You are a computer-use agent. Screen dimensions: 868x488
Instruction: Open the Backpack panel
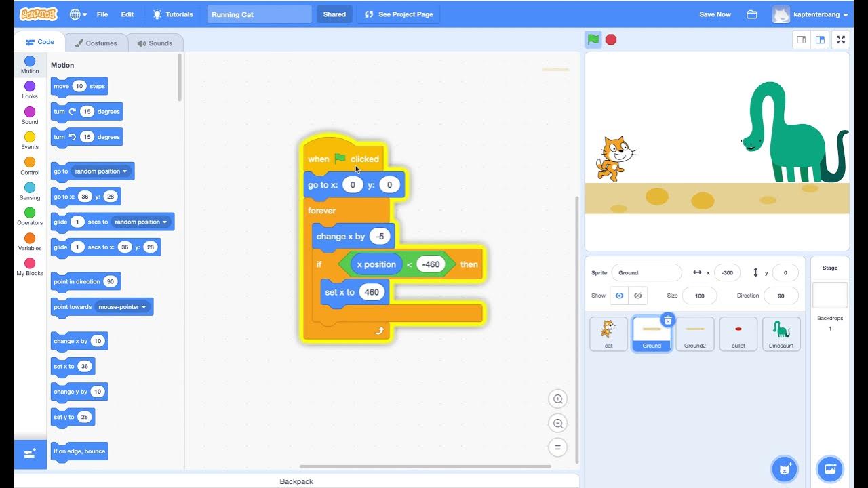[296, 481]
